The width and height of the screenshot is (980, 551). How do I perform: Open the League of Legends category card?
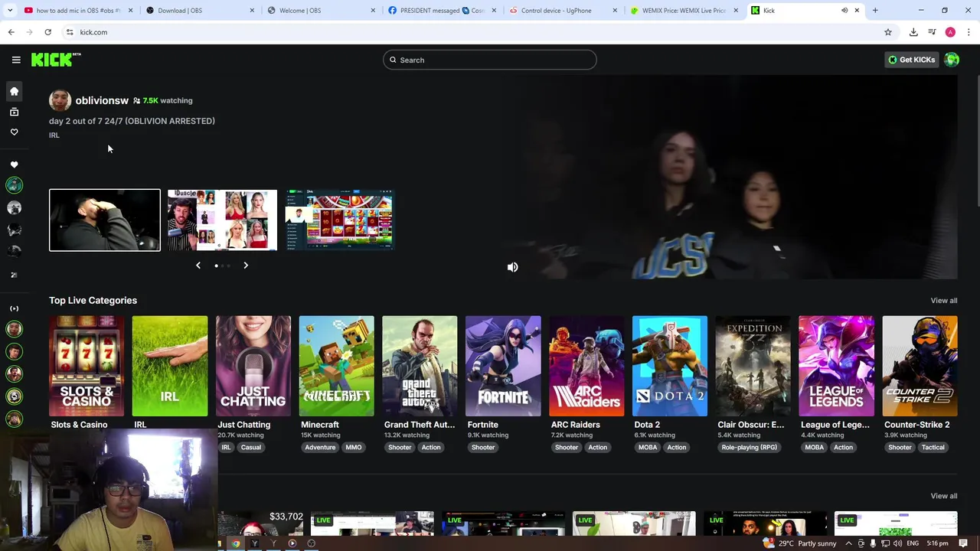tap(836, 366)
